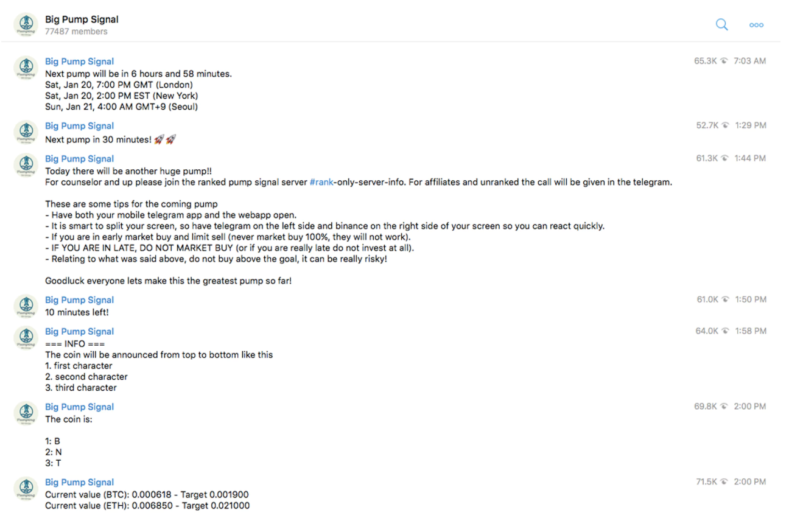Viewport: 789px width, 532px height.
Task: Click avatar beside the 7:03 AM message
Action: click(26, 67)
